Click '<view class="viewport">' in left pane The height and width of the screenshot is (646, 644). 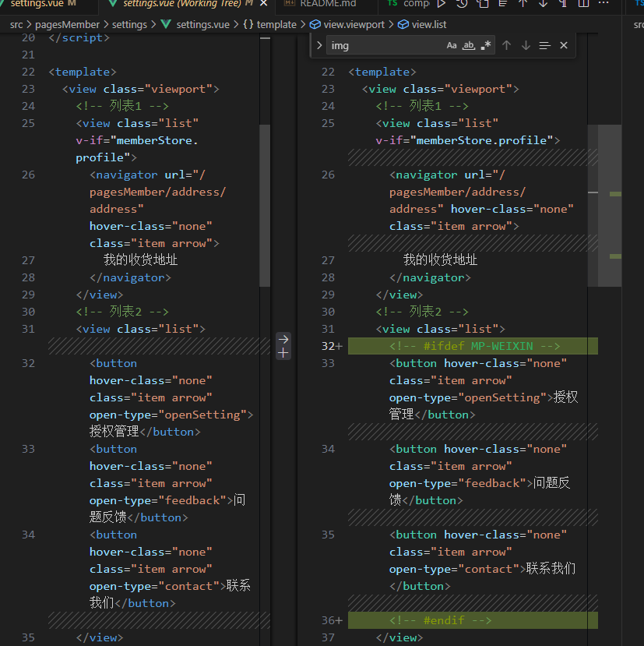click(x=141, y=89)
